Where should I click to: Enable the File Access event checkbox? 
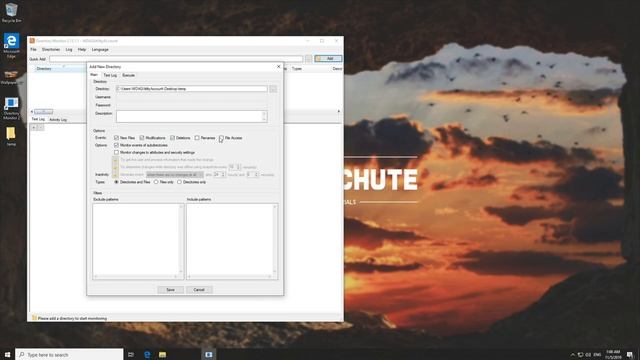click(x=221, y=138)
